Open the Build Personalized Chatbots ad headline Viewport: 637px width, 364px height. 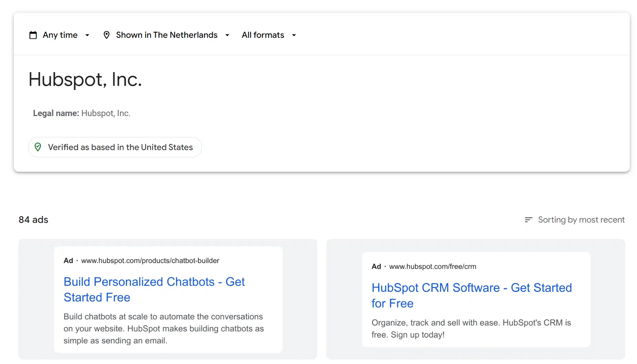pos(154,289)
